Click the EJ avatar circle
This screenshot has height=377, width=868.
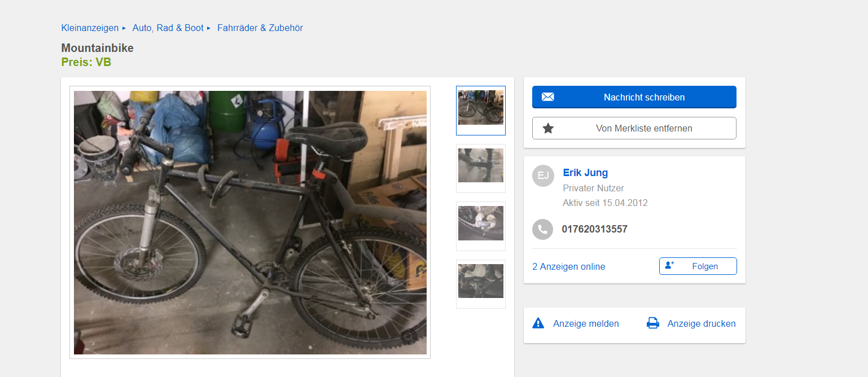[x=543, y=176]
